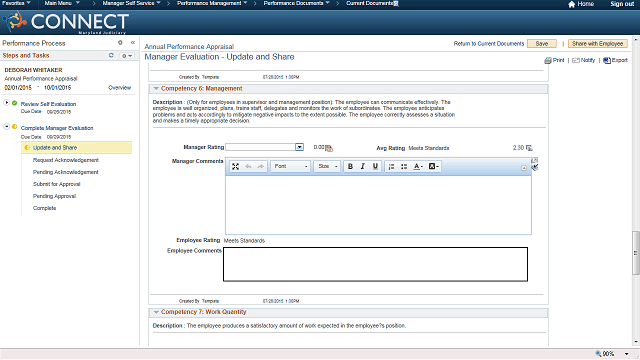640x360 pixels.
Task: Undo last edit in comments toolbar
Action: (248, 167)
